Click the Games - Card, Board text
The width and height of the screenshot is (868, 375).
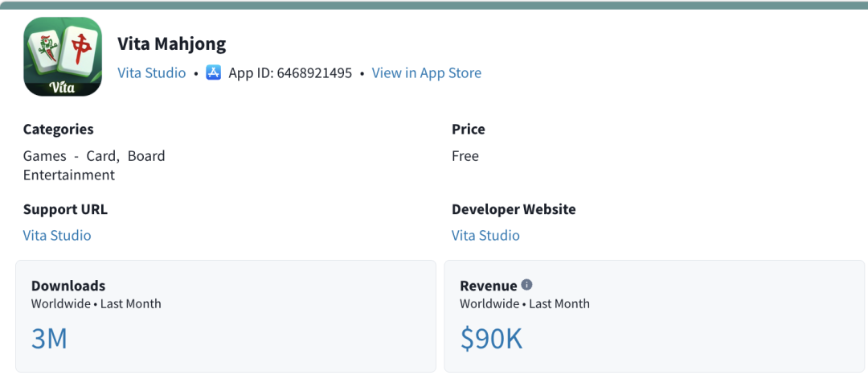pos(94,155)
